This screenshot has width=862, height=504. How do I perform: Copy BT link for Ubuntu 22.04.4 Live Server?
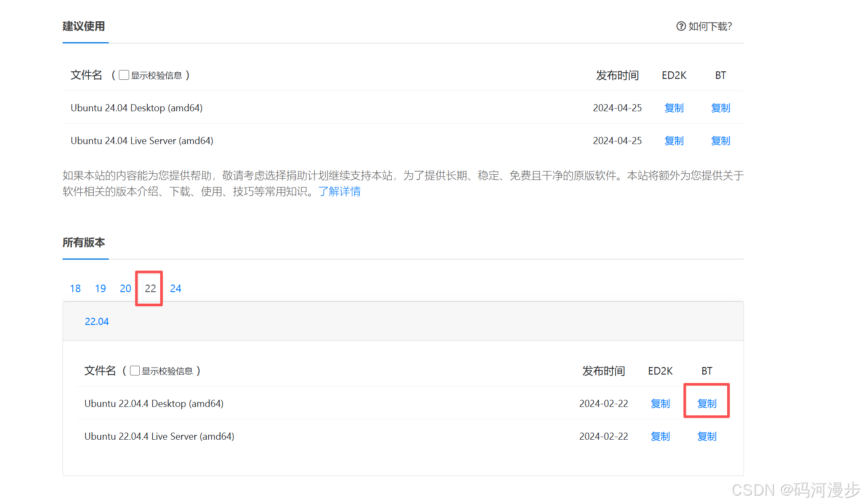(707, 436)
